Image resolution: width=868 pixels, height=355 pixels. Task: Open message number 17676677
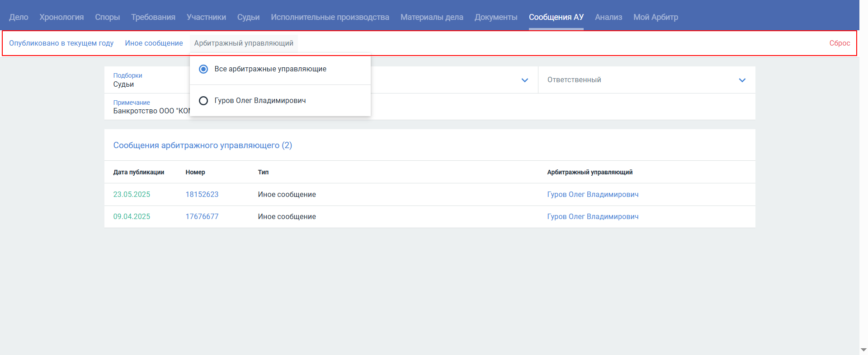point(202,217)
